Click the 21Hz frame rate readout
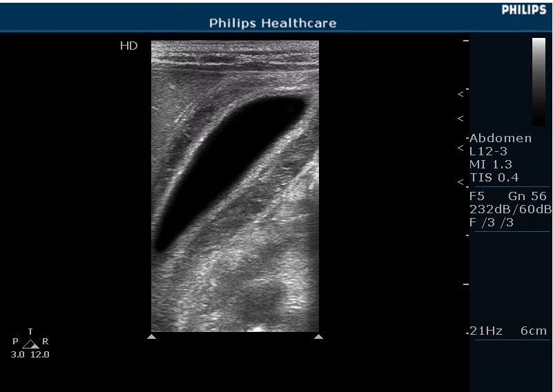 (486, 331)
